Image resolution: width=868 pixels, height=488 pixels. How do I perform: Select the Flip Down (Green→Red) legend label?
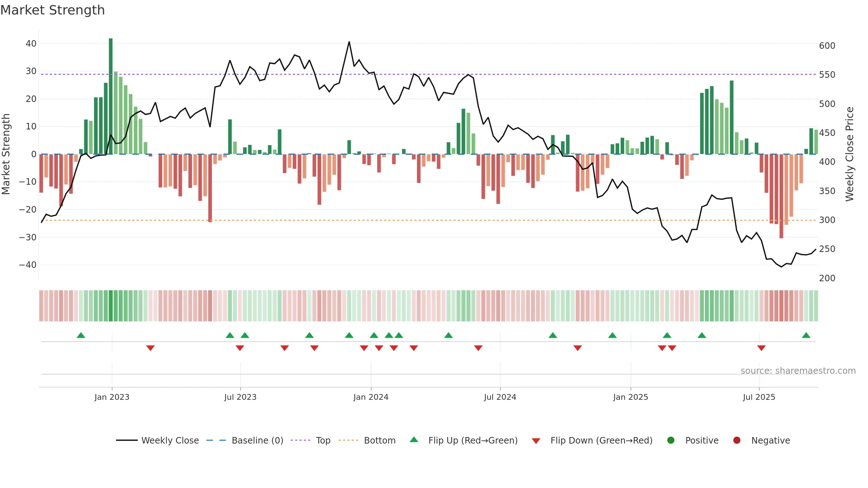601,440
